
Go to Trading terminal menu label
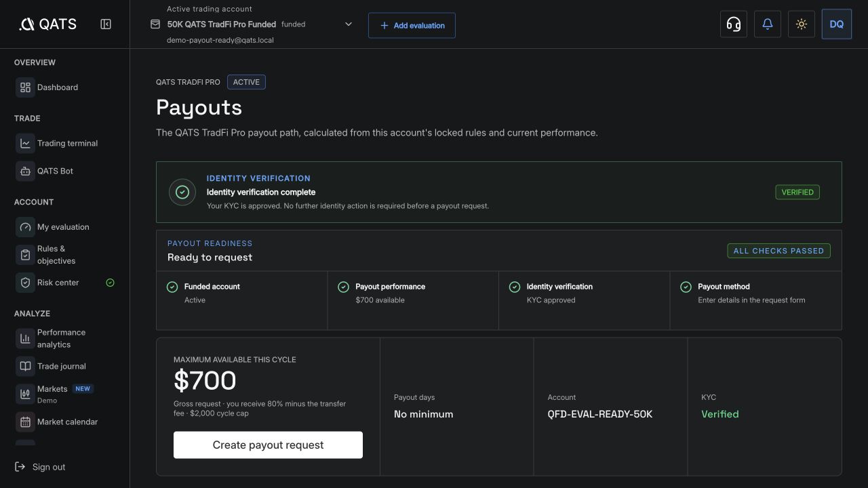point(67,143)
